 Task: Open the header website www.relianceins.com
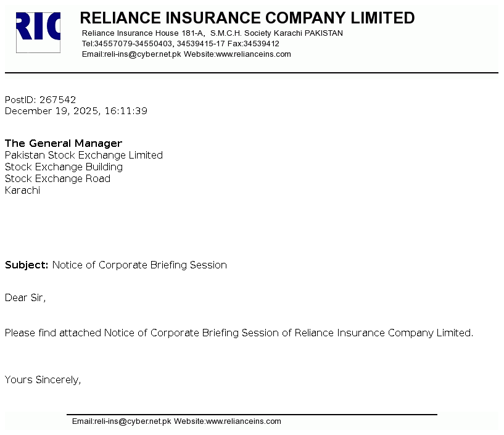click(x=253, y=54)
